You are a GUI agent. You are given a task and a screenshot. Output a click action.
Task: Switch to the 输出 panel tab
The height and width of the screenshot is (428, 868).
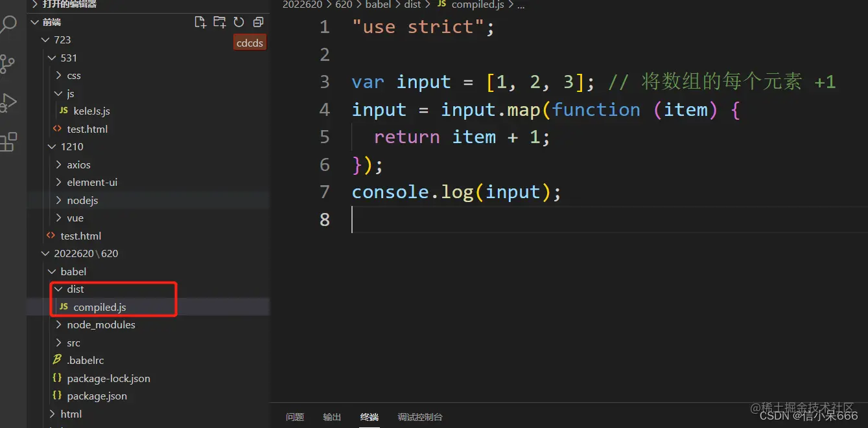click(x=332, y=417)
